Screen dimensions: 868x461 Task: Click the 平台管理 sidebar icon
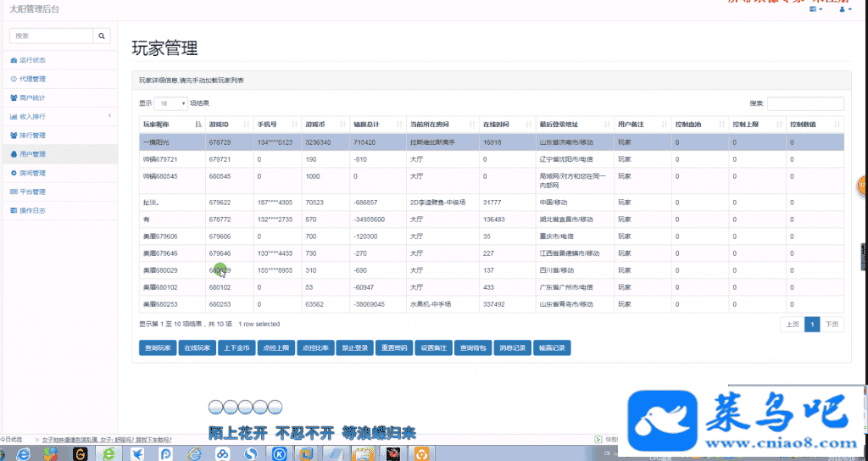(13, 192)
